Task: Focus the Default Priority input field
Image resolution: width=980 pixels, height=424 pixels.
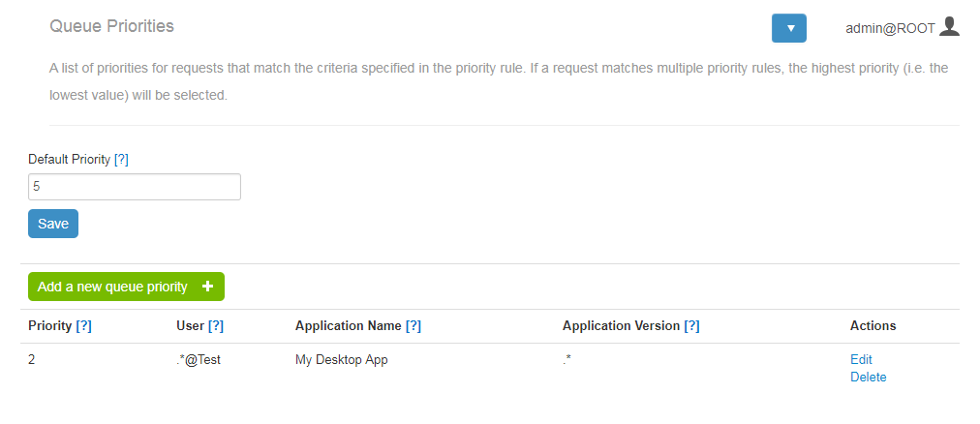Action: coord(135,187)
